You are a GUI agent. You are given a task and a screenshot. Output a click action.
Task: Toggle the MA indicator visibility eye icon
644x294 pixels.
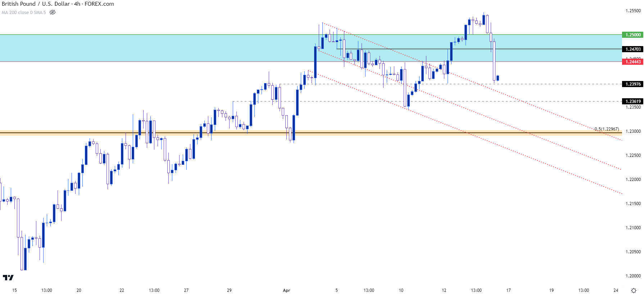coord(53,12)
